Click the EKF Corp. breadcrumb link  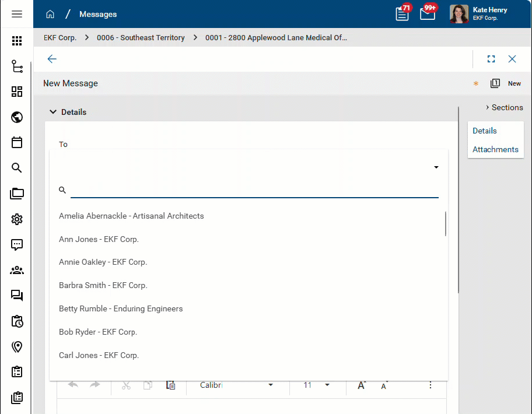(60, 38)
